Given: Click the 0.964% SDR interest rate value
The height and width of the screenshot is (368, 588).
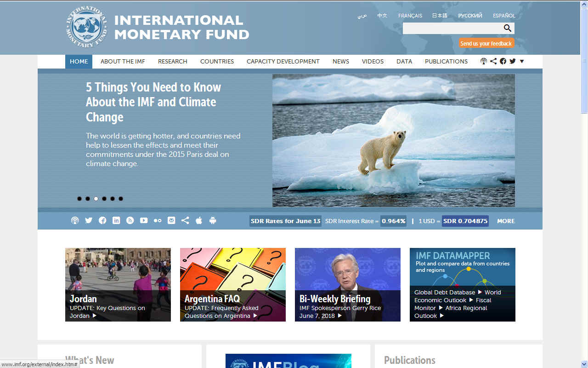Looking at the screenshot, I should [x=394, y=221].
